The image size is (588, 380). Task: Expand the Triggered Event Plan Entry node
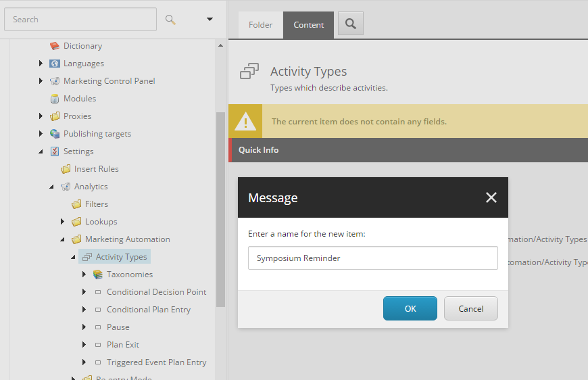[84, 362]
